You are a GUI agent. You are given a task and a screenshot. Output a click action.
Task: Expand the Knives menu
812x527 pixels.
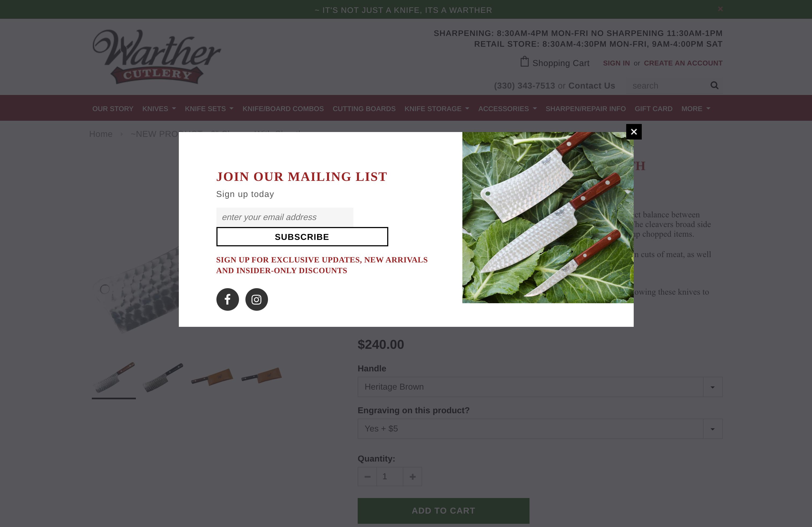click(x=159, y=109)
